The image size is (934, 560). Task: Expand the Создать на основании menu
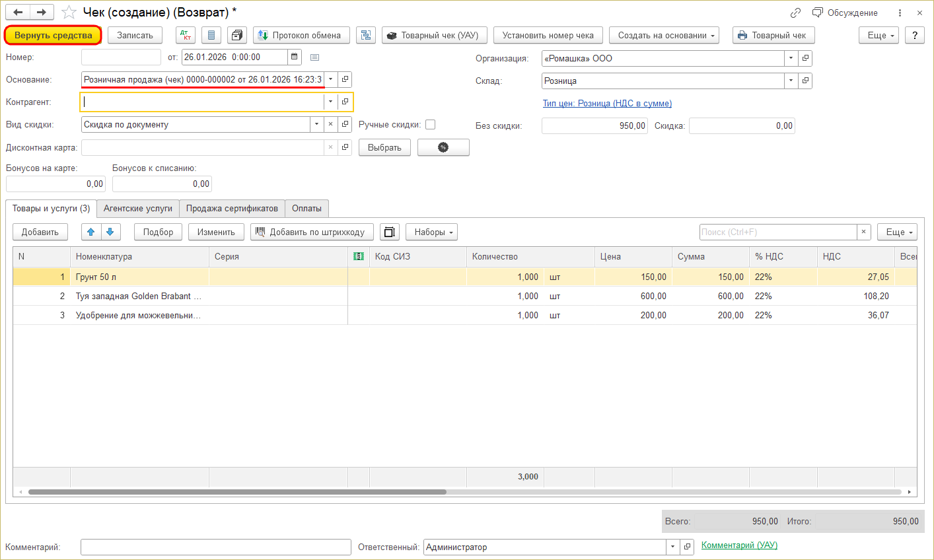pos(664,35)
